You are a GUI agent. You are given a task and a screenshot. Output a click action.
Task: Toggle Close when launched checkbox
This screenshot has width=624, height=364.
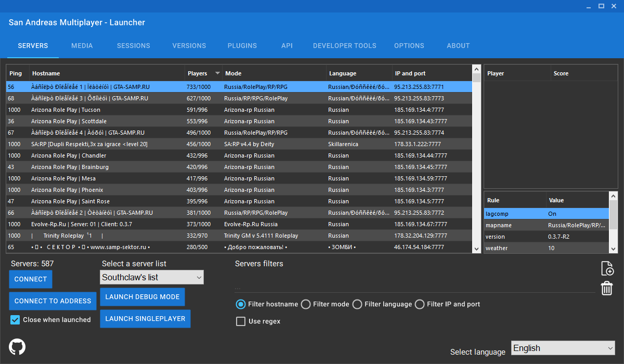point(15,320)
